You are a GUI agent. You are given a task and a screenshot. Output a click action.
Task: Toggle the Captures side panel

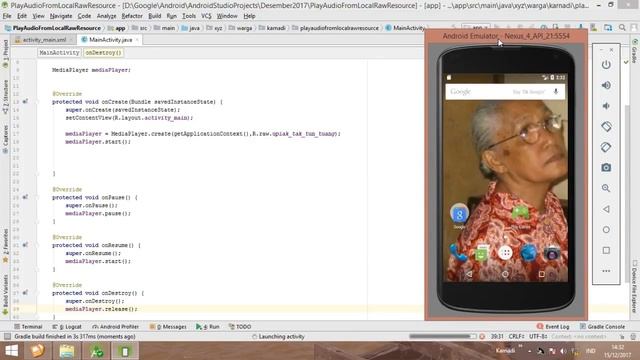click(x=5, y=139)
